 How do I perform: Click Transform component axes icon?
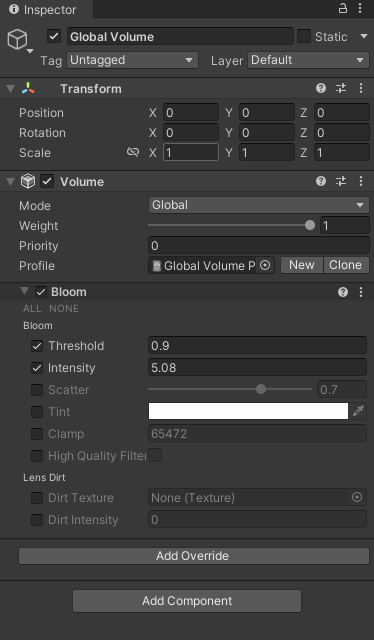(28, 88)
